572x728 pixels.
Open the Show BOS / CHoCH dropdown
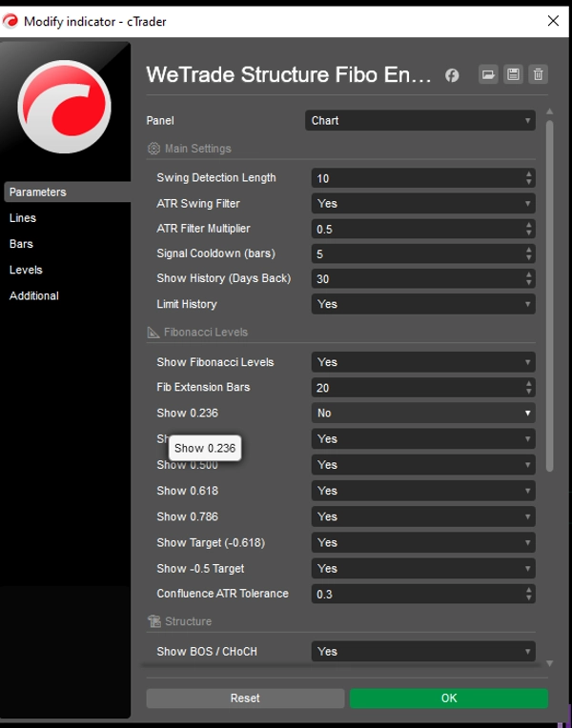click(423, 652)
